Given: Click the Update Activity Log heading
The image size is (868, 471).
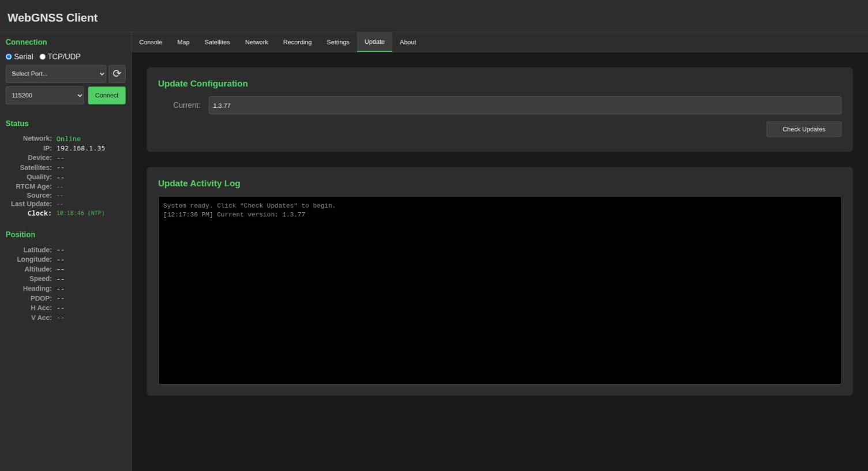Looking at the screenshot, I should click(199, 183).
